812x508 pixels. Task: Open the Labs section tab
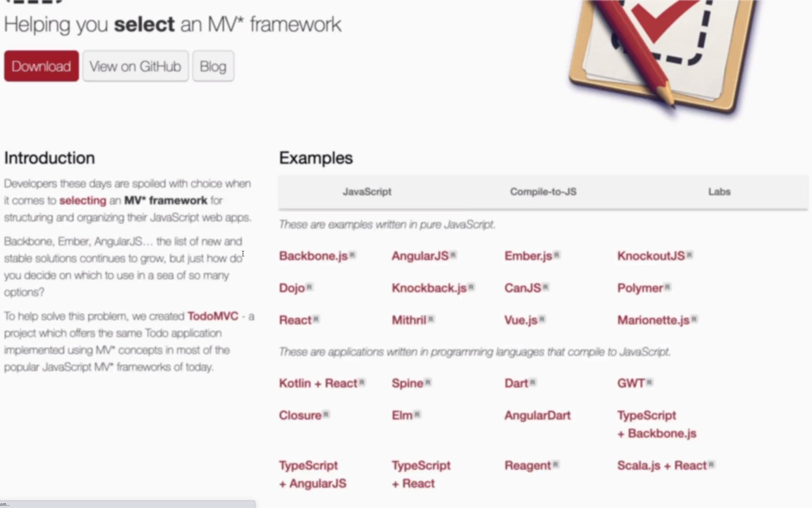(719, 191)
